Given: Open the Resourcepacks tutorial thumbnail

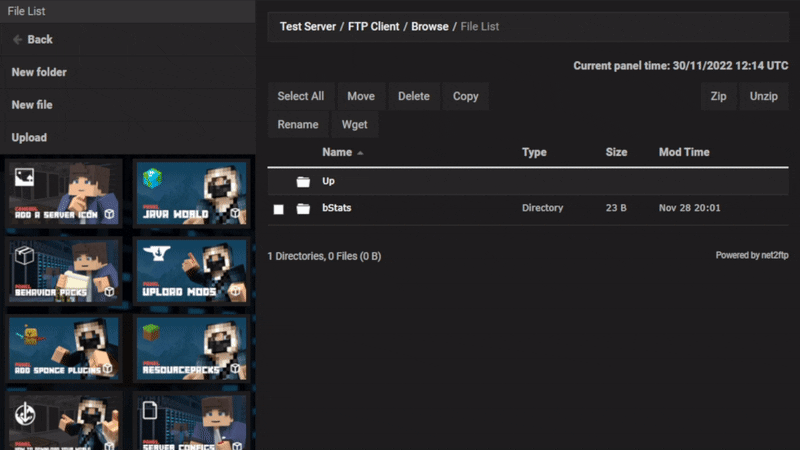Looking at the screenshot, I should click(x=190, y=348).
